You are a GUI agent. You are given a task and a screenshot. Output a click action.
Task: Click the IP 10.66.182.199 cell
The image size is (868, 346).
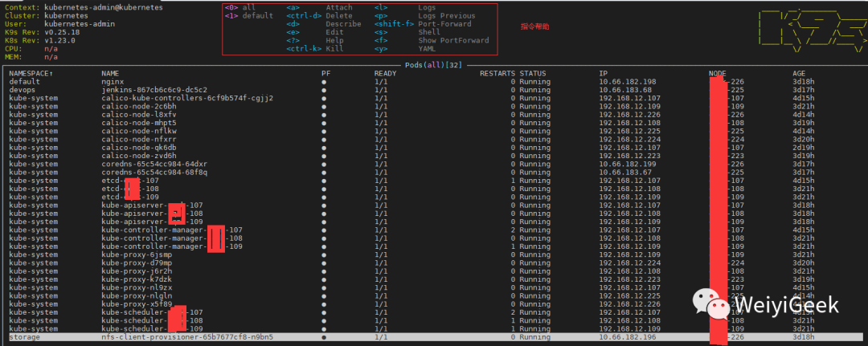[628, 164]
